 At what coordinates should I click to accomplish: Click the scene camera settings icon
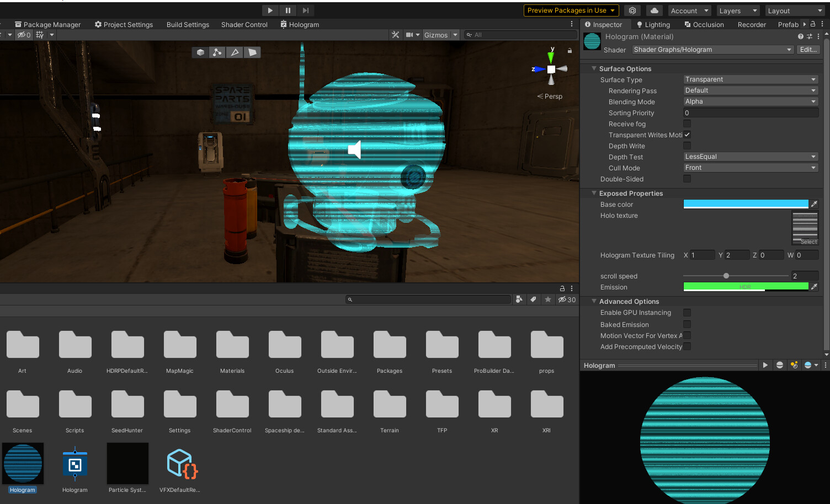click(x=409, y=34)
